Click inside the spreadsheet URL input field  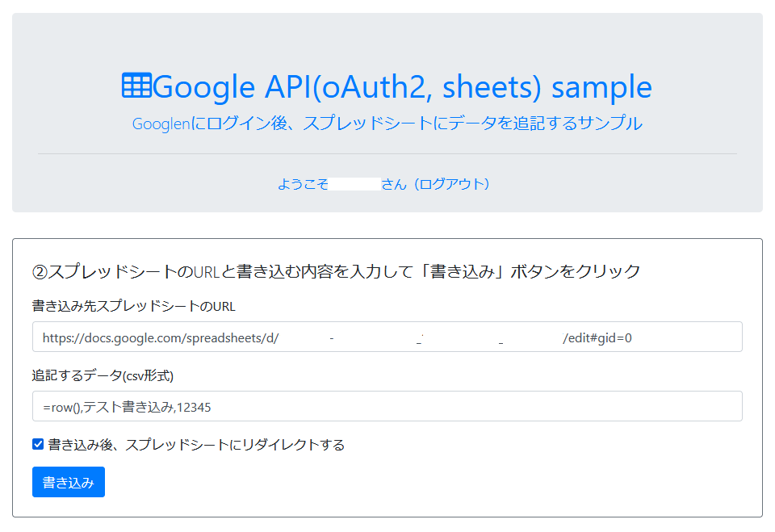(x=387, y=337)
